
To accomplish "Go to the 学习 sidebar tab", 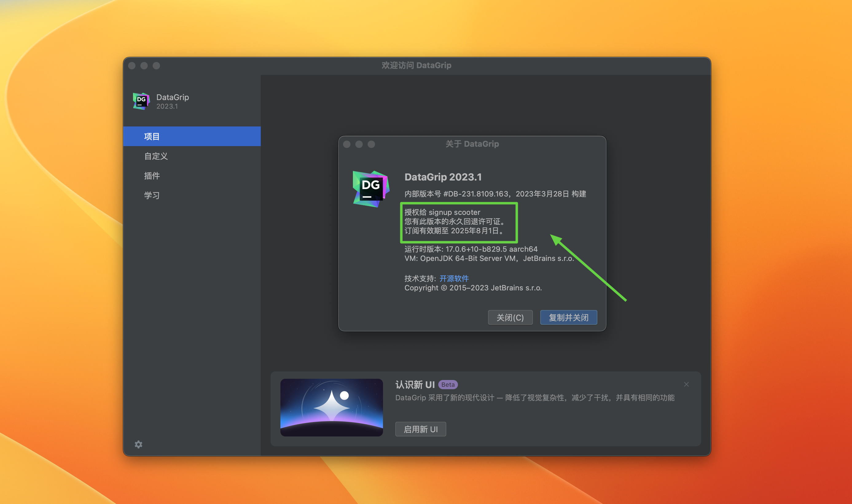I will tap(192, 195).
